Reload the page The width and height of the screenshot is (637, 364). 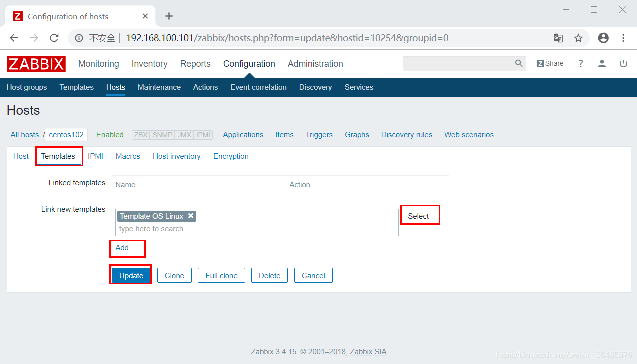[x=54, y=38]
